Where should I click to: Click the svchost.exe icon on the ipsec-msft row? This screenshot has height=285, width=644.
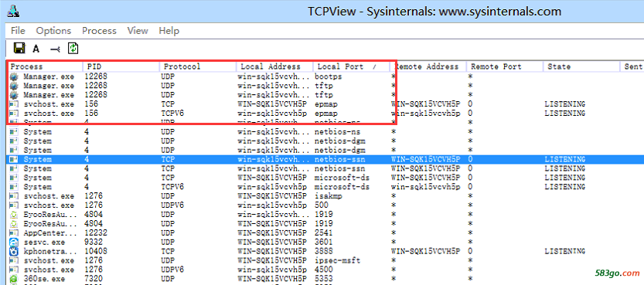14,260
